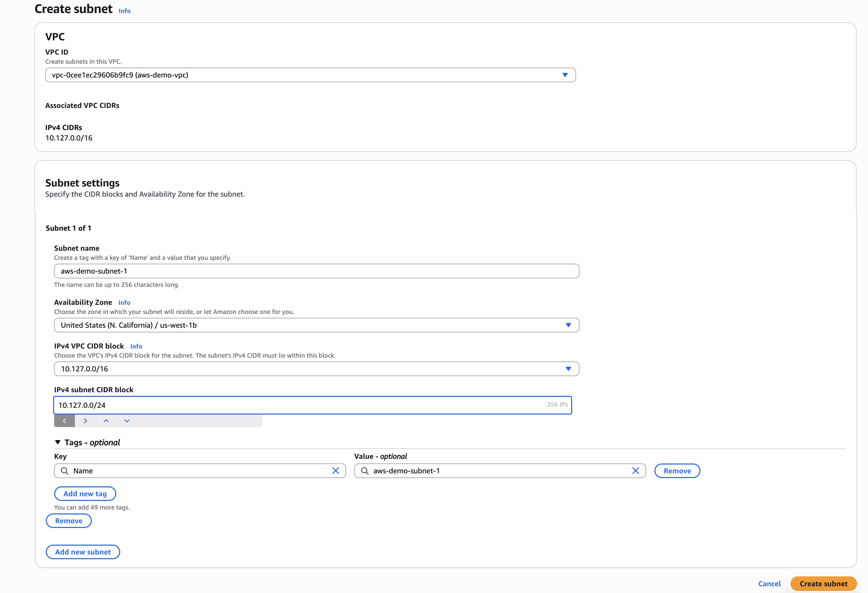Click the 10.127.0.0/16 value under IPv4 CIDRs
The height and width of the screenshot is (593, 868).
(x=69, y=138)
